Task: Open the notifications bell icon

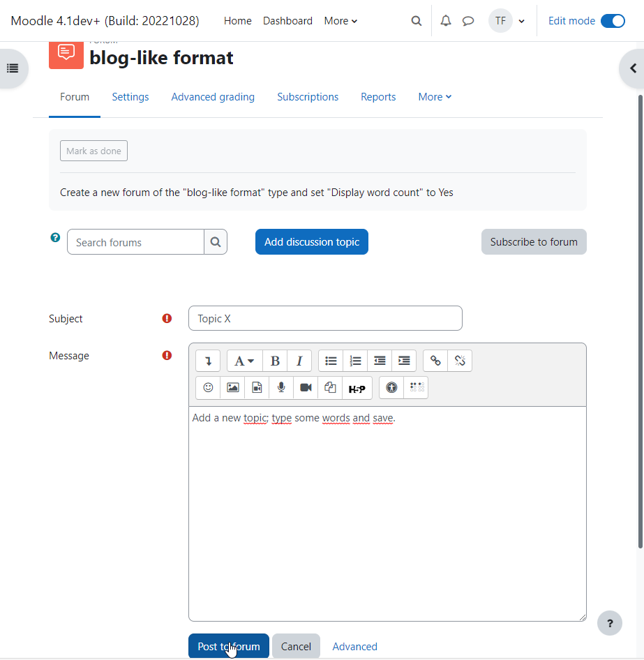Action: click(446, 21)
